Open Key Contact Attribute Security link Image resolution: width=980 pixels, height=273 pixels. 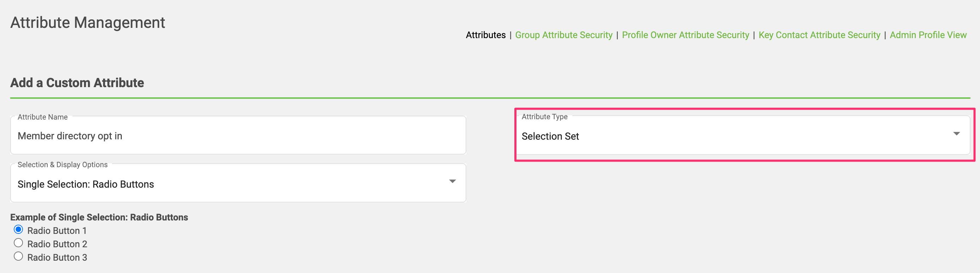[x=819, y=35]
